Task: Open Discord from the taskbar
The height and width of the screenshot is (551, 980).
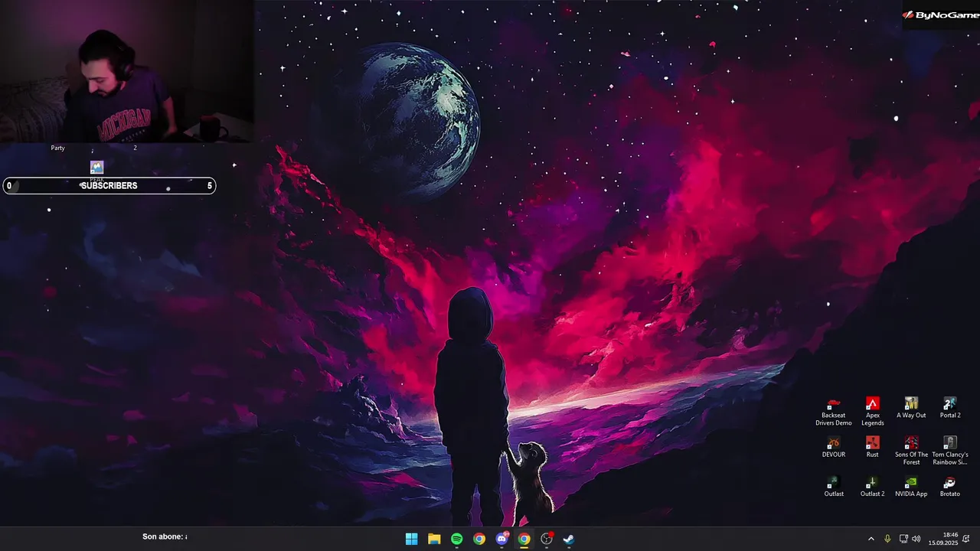Action: point(501,539)
